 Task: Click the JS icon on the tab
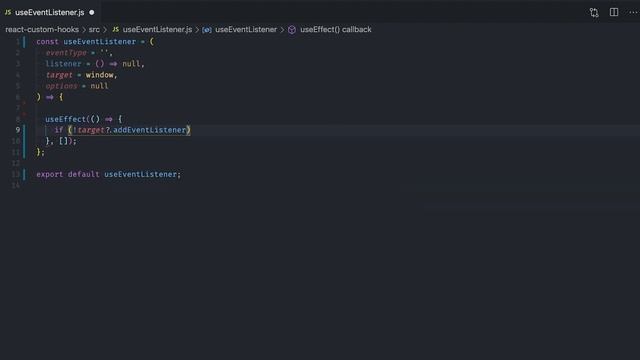click(x=8, y=12)
